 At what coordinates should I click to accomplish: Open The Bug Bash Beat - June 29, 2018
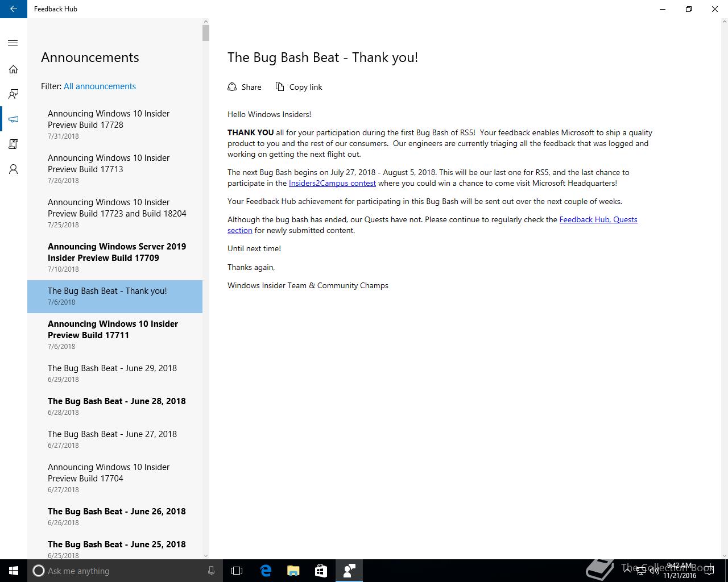click(x=115, y=374)
